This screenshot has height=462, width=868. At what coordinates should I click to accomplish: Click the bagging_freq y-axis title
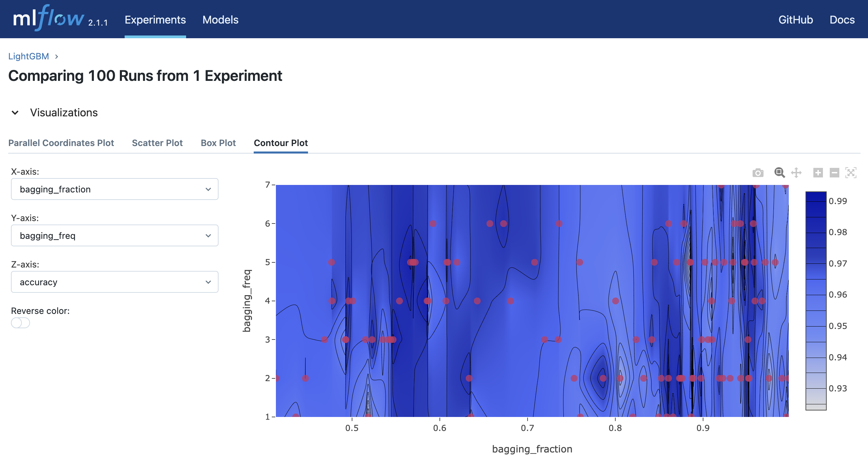click(x=247, y=301)
